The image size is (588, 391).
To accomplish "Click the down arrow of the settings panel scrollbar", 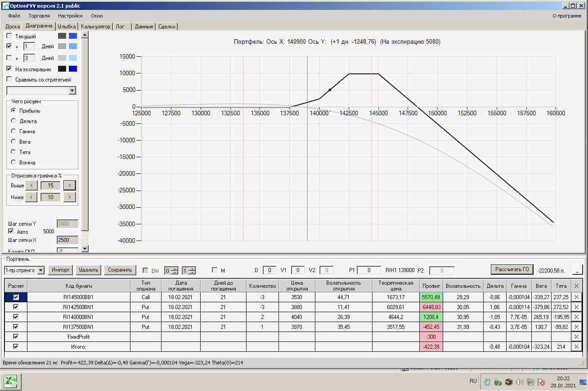I will [x=85, y=248].
